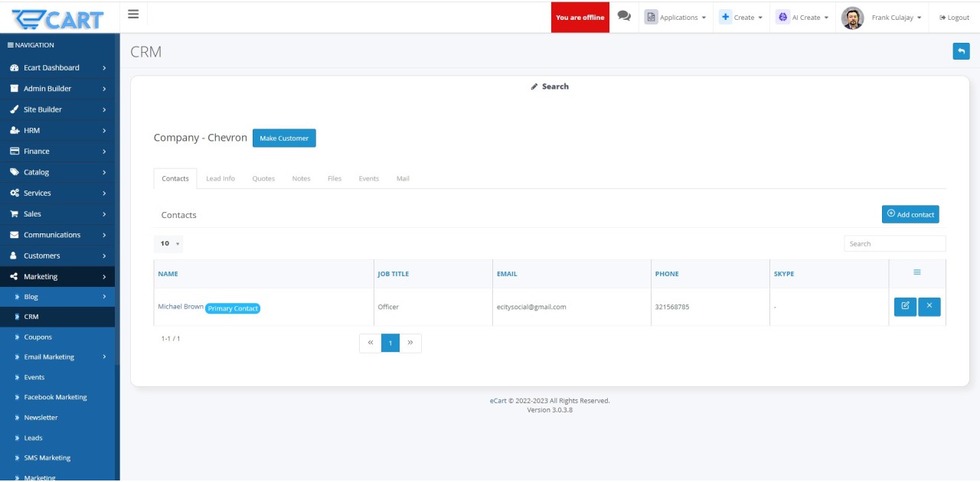This screenshot has width=980, height=482.
Task: Open Newsletter in the sidebar
Action: pyautogui.click(x=57, y=418)
